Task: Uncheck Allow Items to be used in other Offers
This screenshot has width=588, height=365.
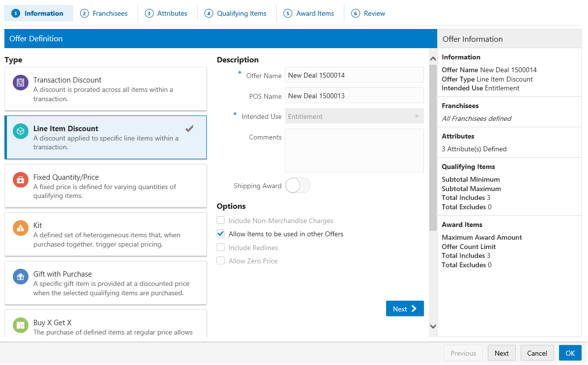Action: point(221,234)
